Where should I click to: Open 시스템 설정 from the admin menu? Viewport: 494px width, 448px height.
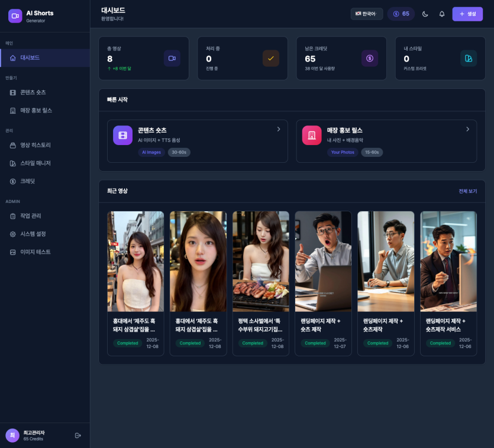[x=33, y=234]
